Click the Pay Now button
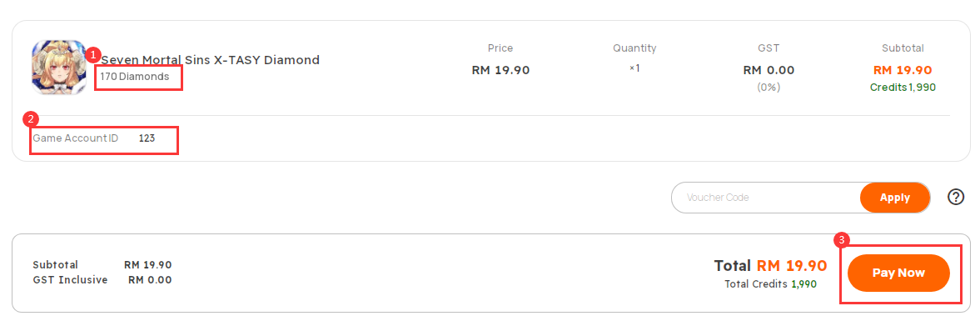 tap(898, 273)
